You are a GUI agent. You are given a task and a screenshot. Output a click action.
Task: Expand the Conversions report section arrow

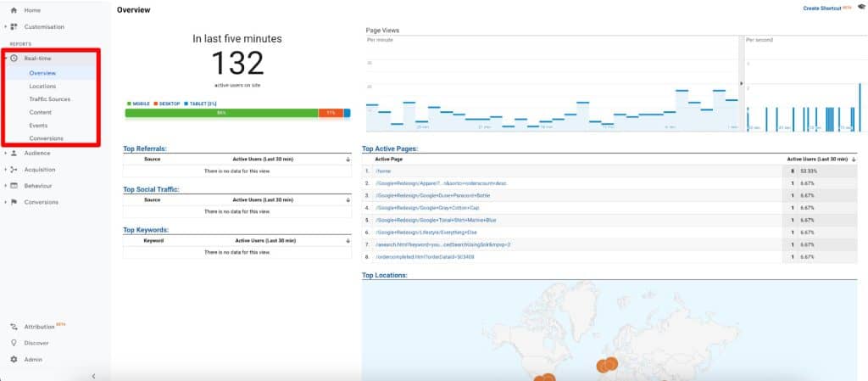[x=5, y=202]
